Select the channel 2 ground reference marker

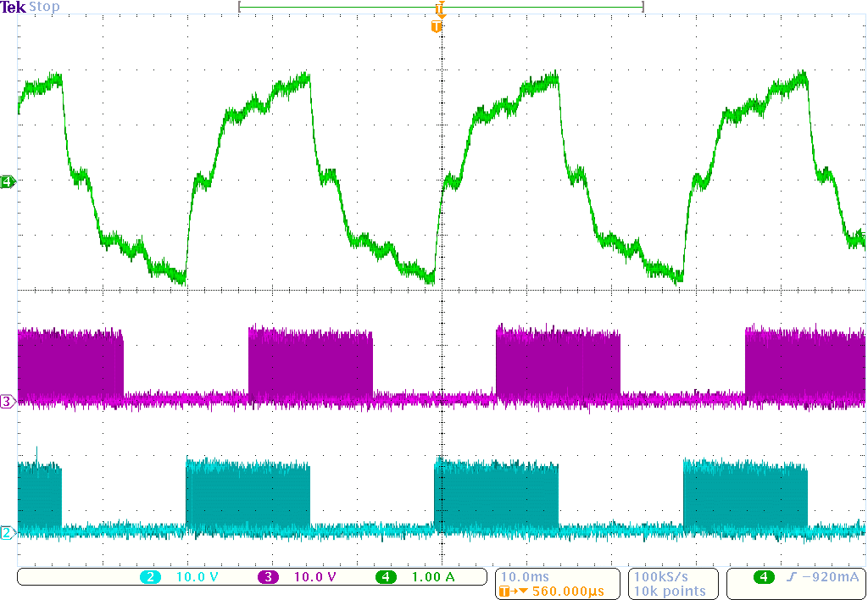8,533
